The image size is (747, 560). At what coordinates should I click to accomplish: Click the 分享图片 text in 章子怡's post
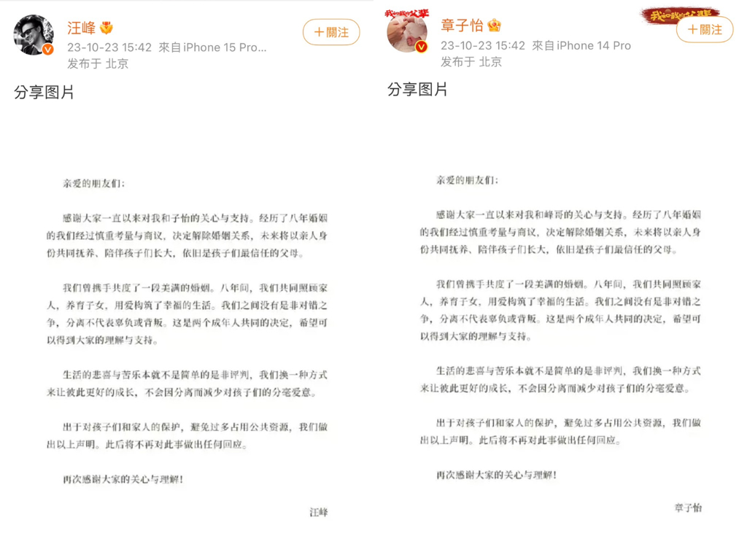coord(417,89)
